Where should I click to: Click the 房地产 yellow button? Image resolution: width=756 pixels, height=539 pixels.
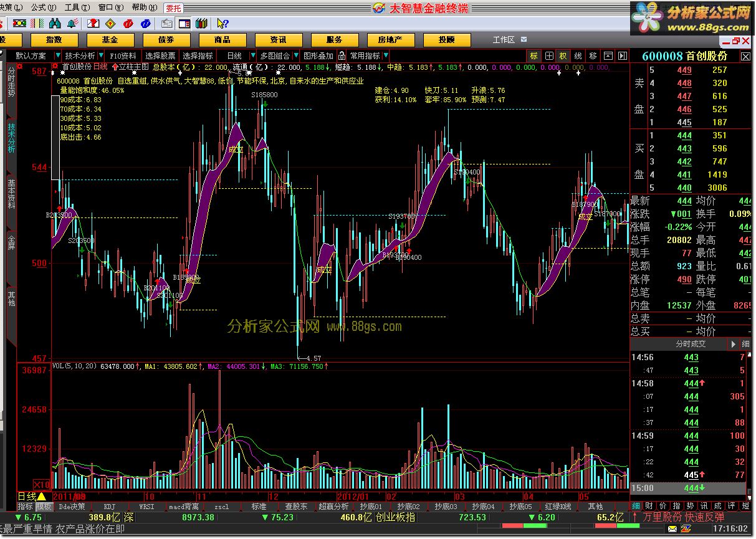pyautogui.click(x=390, y=40)
